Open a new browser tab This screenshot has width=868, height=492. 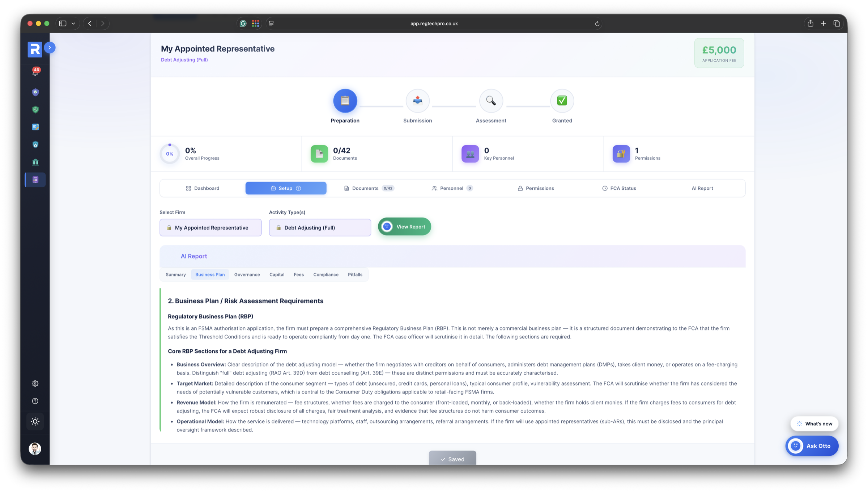click(x=824, y=24)
